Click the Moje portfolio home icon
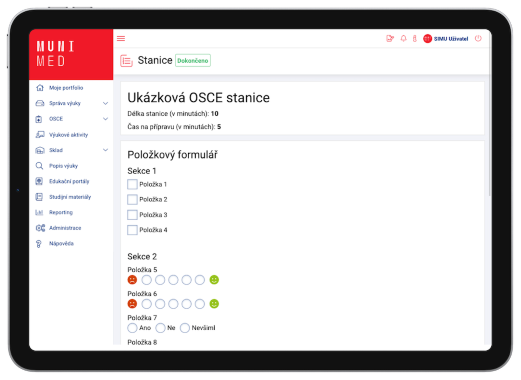Screen dimensions: 521x380 40,88
